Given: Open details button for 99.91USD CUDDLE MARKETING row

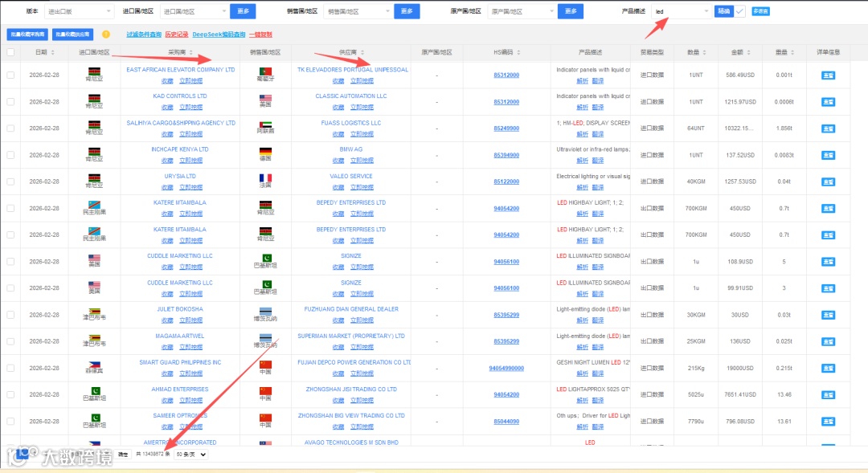Looking at the screenshot, I should (828, 288).
